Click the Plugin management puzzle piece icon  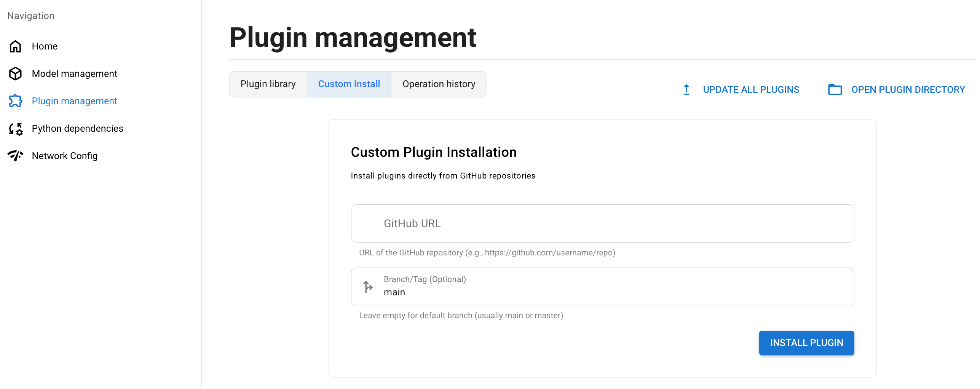(x=15, y=101)
